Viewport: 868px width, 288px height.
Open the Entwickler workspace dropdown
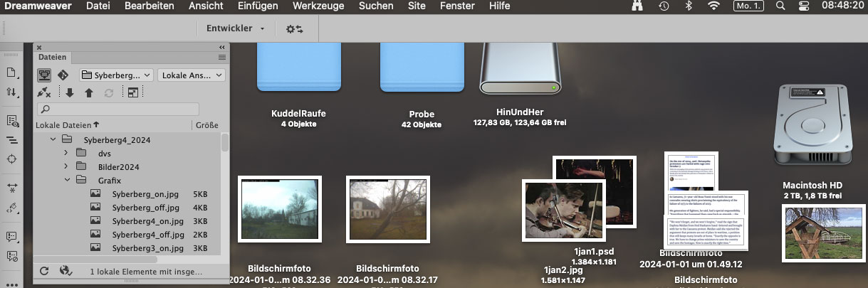click(x=236, y=29)
